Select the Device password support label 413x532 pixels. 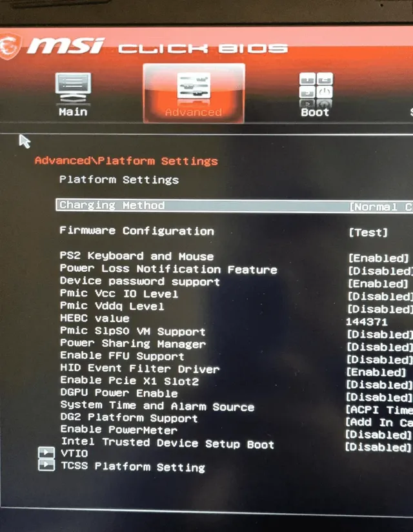[x=139, y=281]
